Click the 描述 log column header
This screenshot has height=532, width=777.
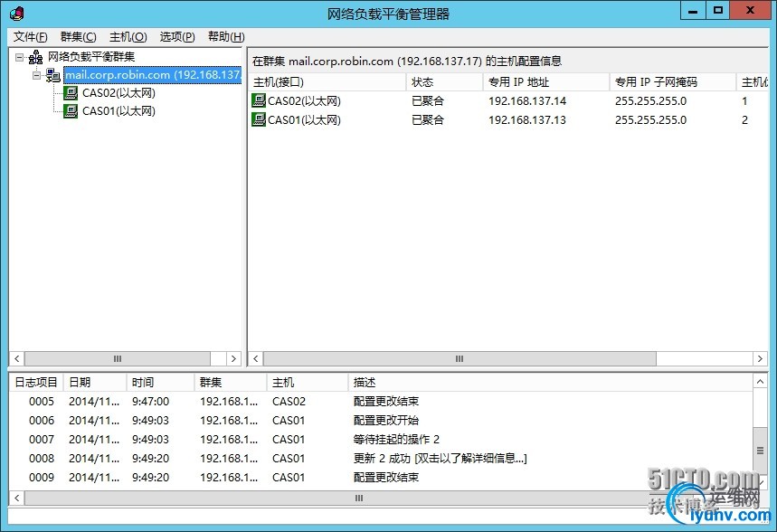(550, 383)
